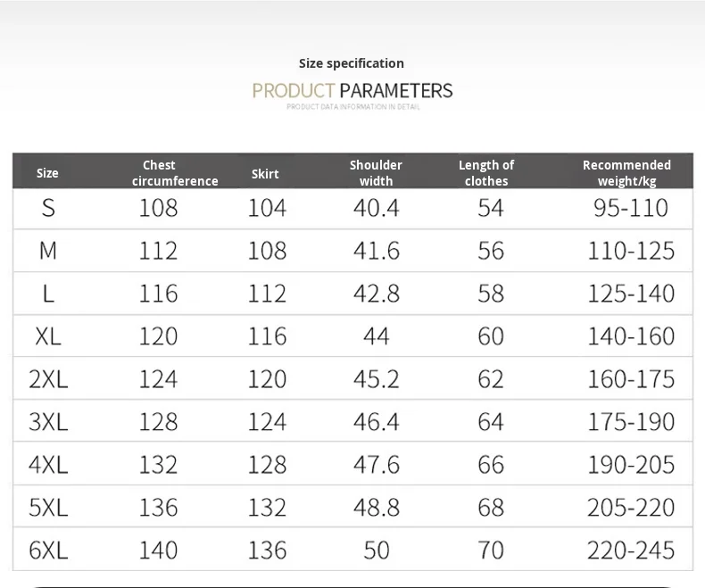
Task: Click the 40.4 shoulder width value
Action: click(377, 208)
